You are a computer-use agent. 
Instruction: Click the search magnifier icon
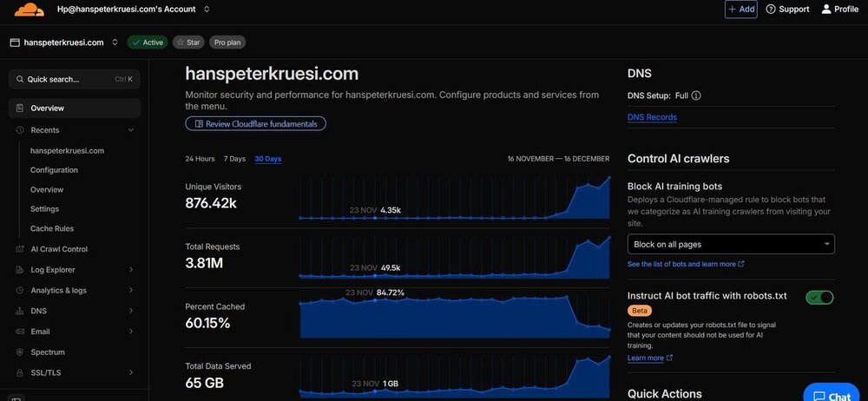pos(20,79)
